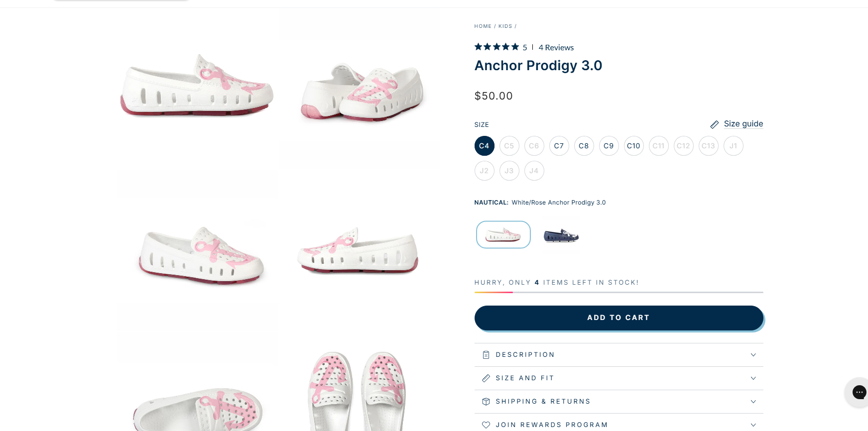This screenshot has height=431, width=868.
Task: Choose size C10
Action: (x=633, y=146)
